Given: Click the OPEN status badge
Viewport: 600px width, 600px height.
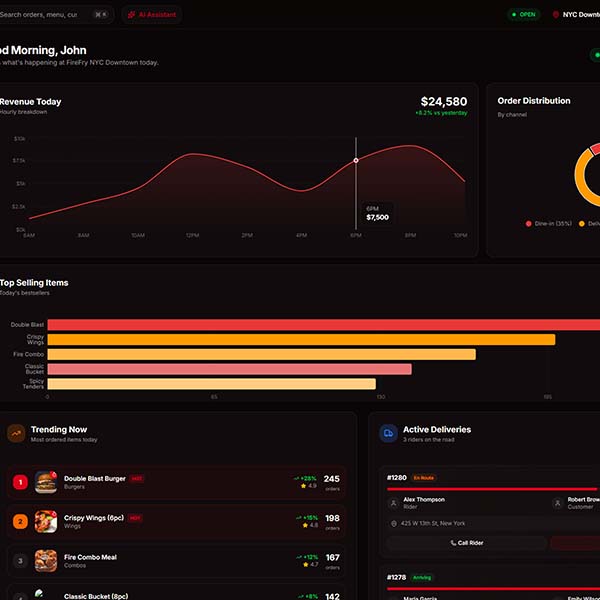Looking at the screenshot, I should [x=524, y=15].
